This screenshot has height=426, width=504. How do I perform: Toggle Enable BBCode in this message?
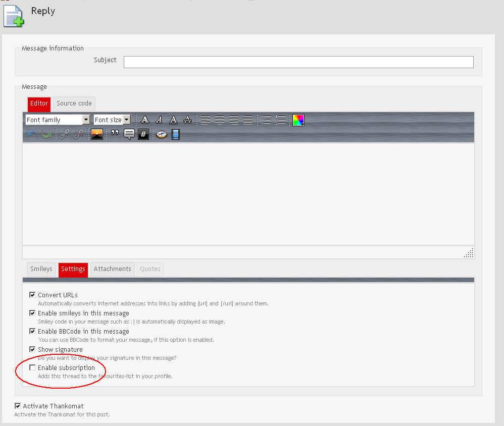pyautogui.click(x=32, y=331)
